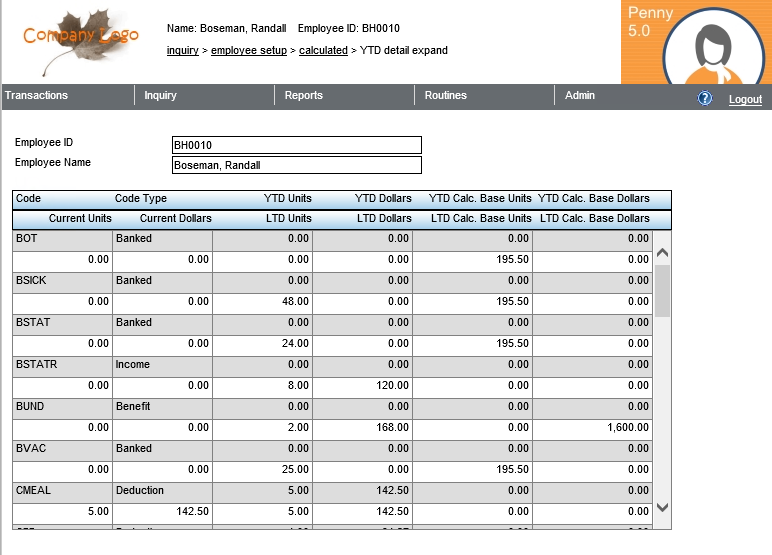This screenshot has width=772, height=555.
Task: Click the Employee ID input field
Action: point(296,145)
